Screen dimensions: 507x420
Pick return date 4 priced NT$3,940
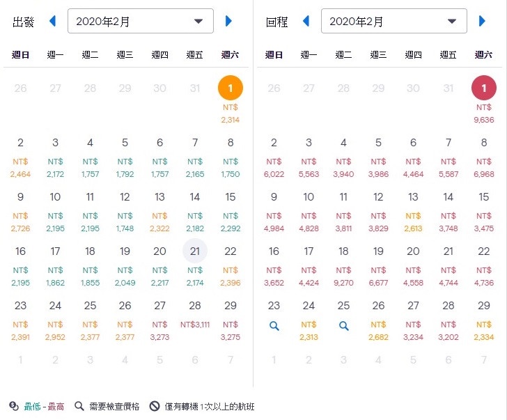pyautogui.click(x=344, y=158)
